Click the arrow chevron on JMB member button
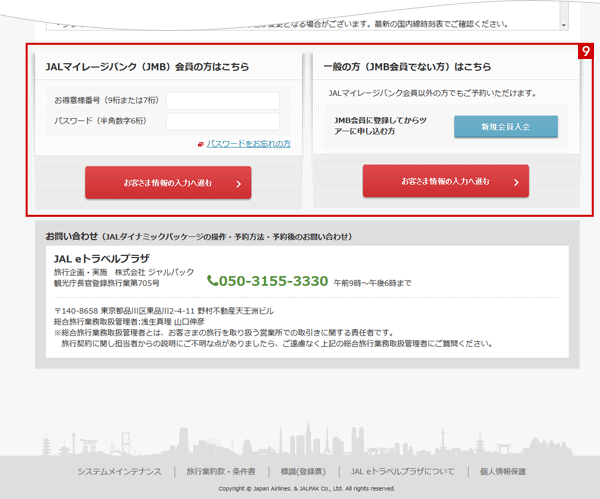The width and height of the screenshot is (600, 499). pos(237,184)
